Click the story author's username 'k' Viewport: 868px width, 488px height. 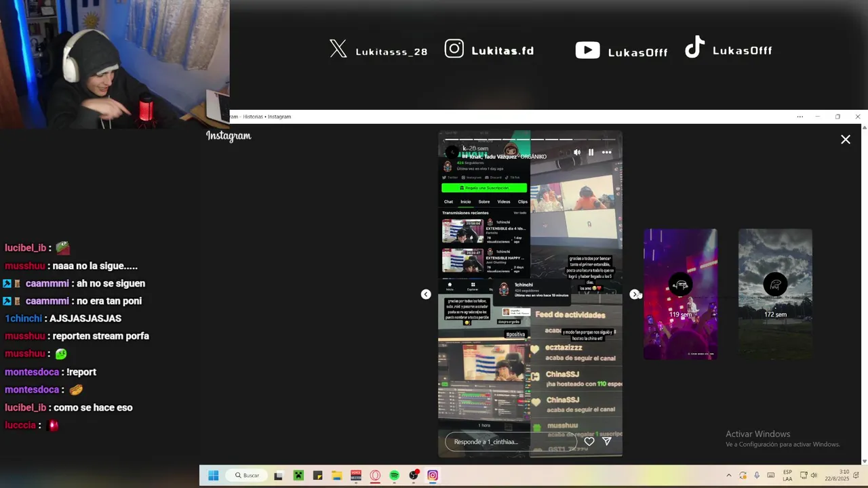pyautogui.click(x=465, y=148)
